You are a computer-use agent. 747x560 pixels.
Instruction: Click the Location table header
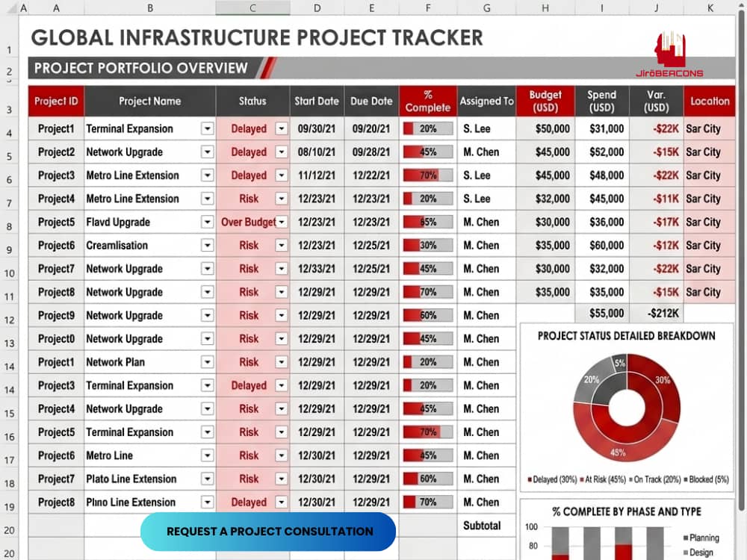(710, 101)
